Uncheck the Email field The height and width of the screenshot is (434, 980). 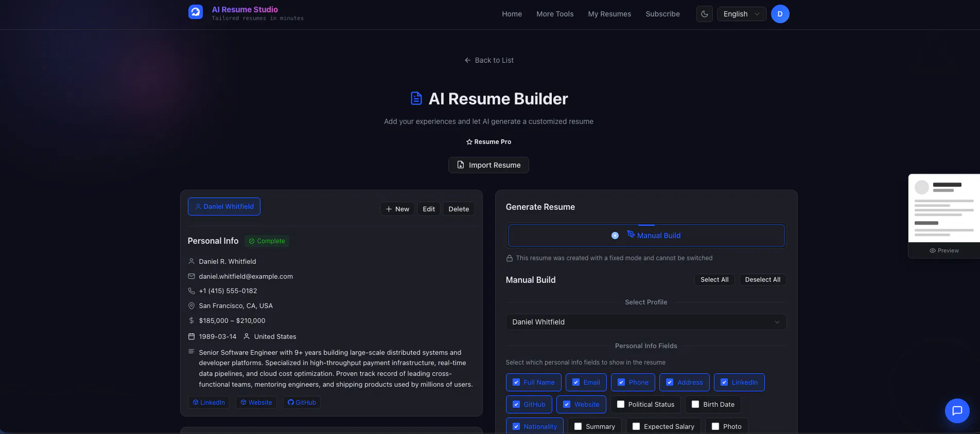tap(586, 383)
